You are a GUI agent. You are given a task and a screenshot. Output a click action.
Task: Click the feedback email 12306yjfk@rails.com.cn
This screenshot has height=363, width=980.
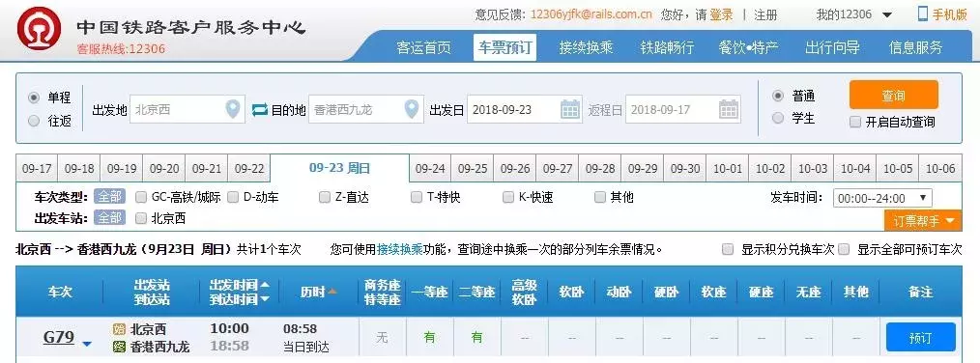pos(591,14)
